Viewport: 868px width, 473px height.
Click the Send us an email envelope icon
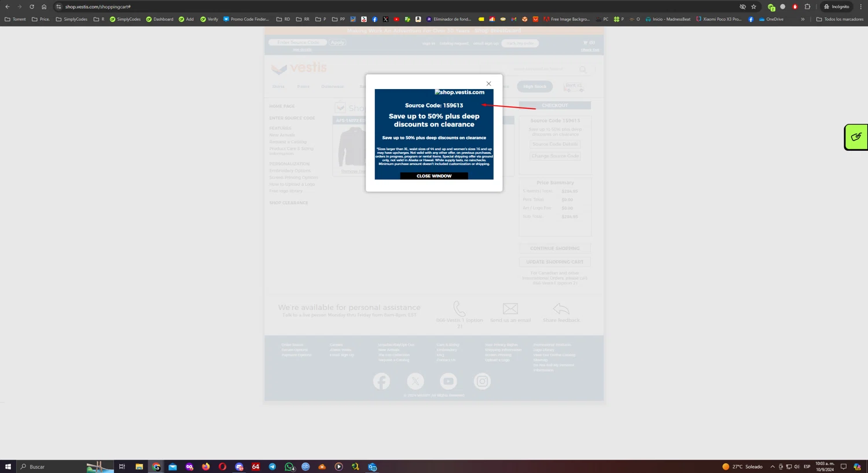click(510, 309)
